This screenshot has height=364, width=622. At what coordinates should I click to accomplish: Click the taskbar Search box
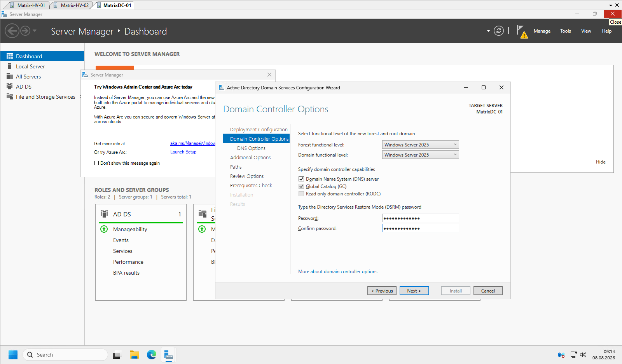[65, 355]
